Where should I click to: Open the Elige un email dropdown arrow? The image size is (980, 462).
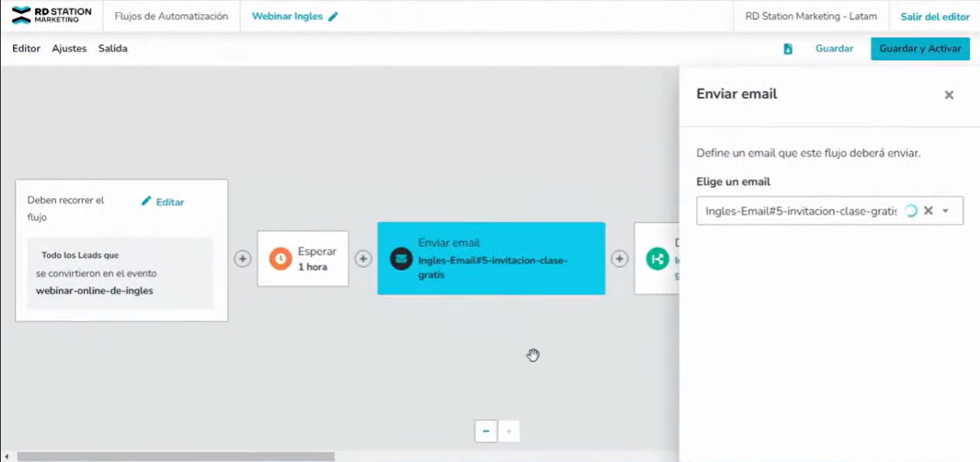coord(946,211)
